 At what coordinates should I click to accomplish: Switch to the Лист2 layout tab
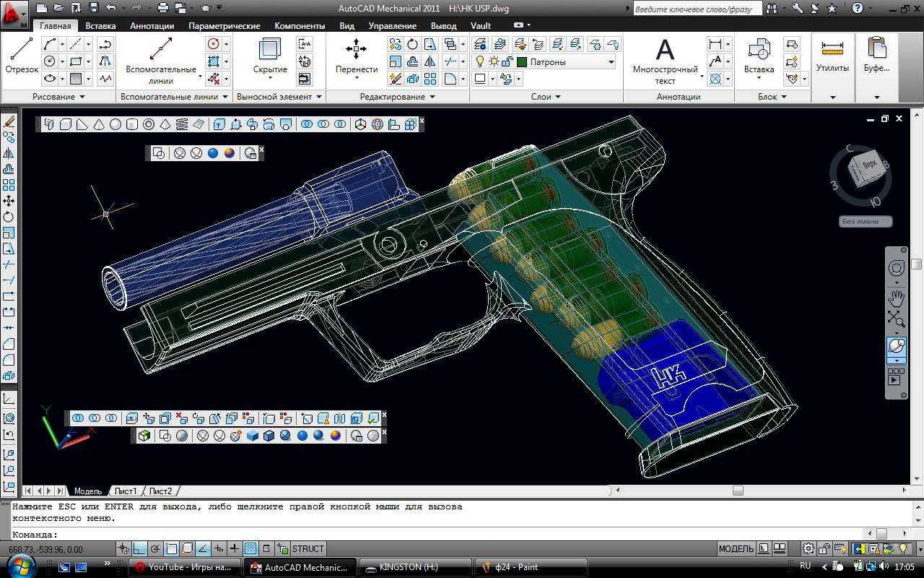coord(160,491)
